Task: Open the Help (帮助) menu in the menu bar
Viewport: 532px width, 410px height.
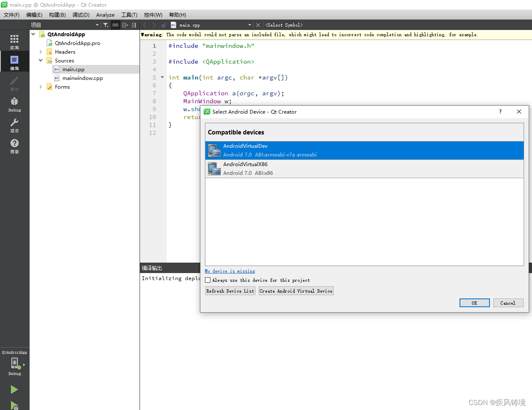Action: 177,15
